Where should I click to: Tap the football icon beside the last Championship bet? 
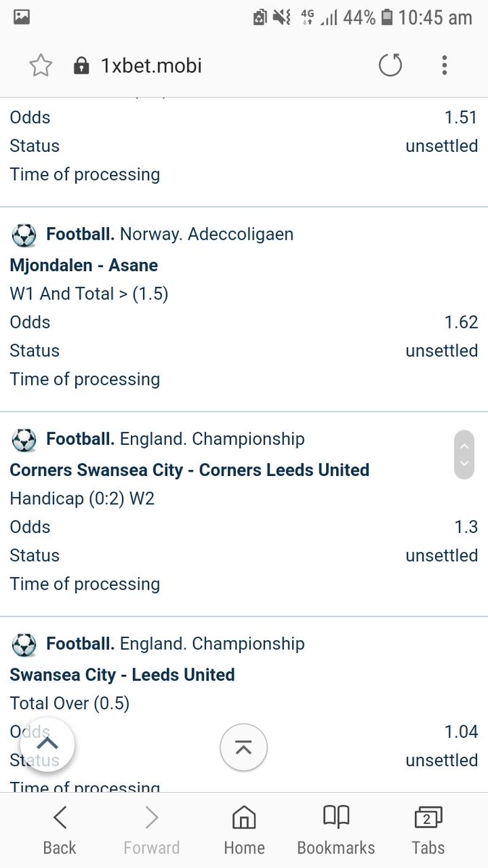[24, 644]
